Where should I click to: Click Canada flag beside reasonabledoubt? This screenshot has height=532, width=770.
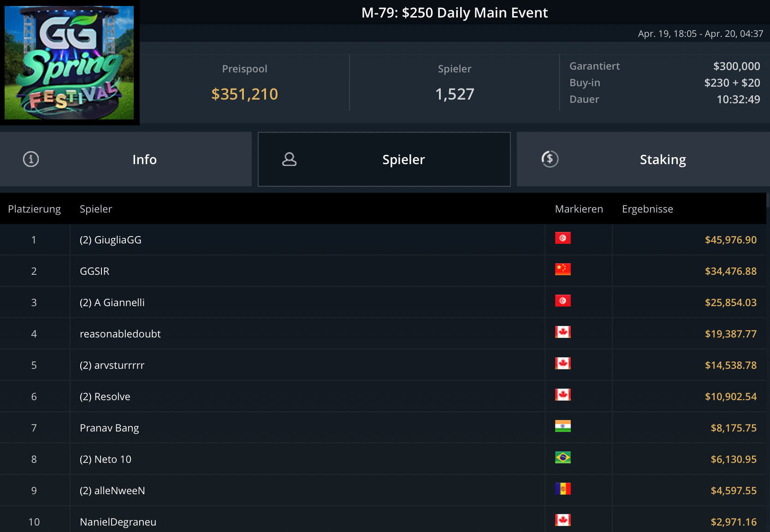pyautogui.click(x=563, y=332)
